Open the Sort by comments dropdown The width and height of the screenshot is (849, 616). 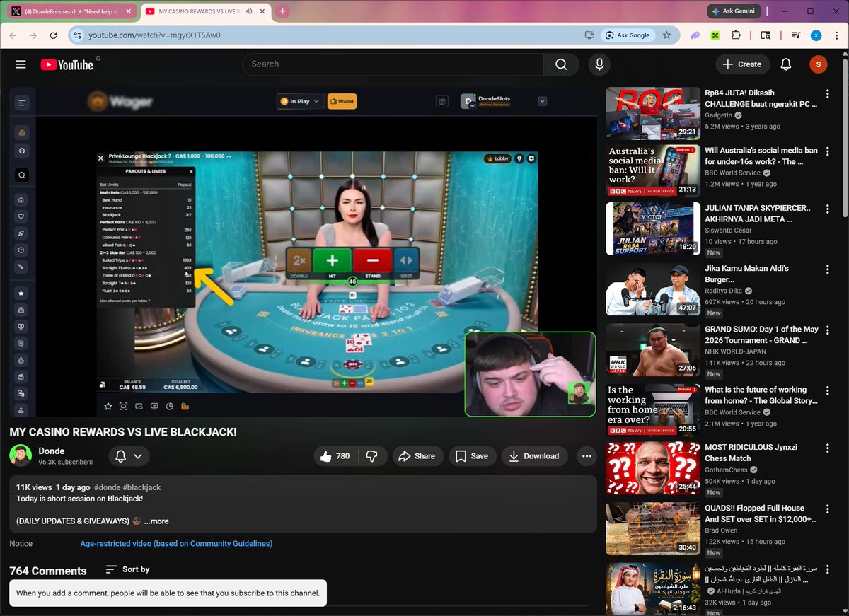[128, 569]
